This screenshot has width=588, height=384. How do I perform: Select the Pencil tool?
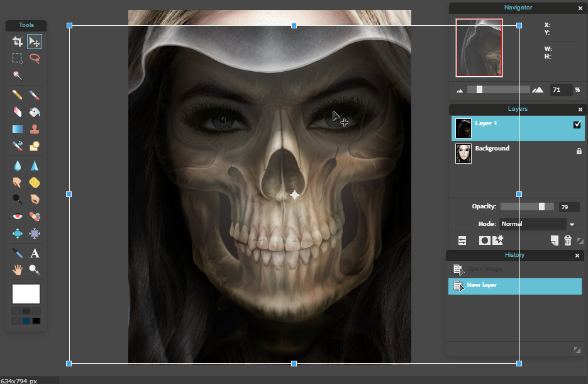[17, 94]
